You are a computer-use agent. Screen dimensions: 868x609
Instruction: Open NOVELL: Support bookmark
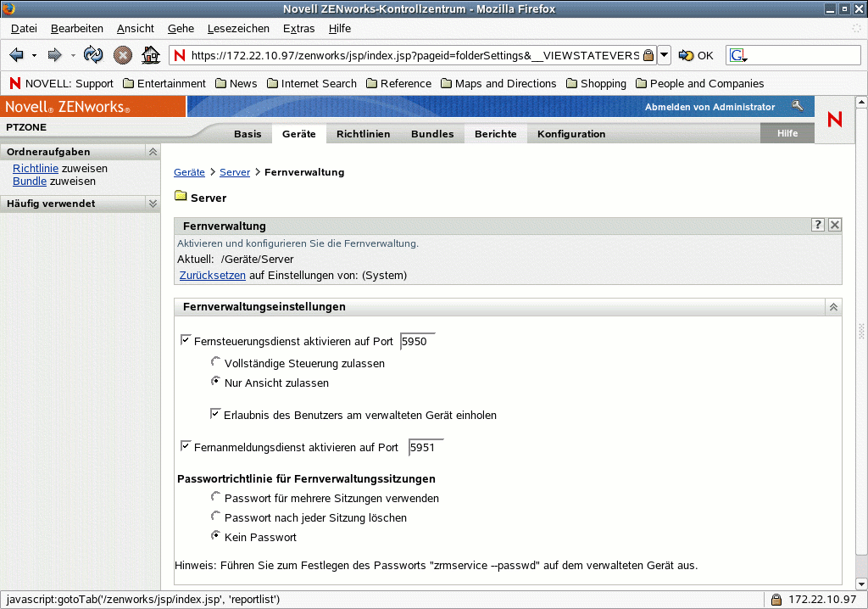[61, 84]
